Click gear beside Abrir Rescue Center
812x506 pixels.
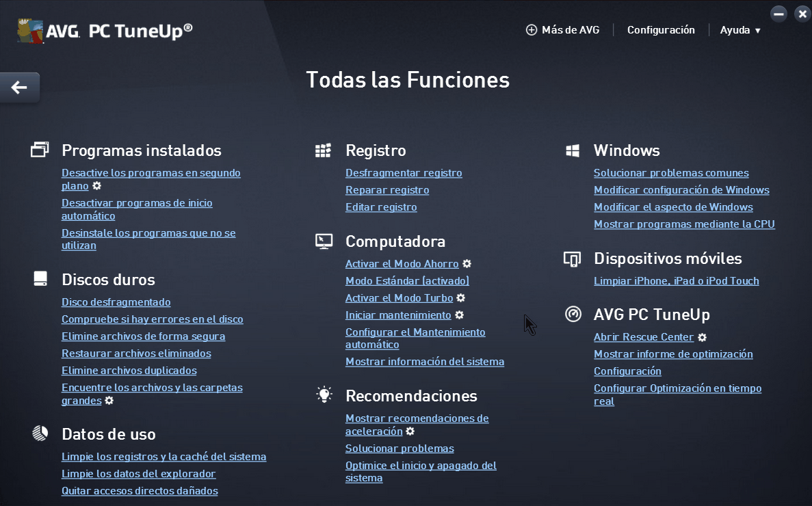pyautogui.click(x=703, y=337)
